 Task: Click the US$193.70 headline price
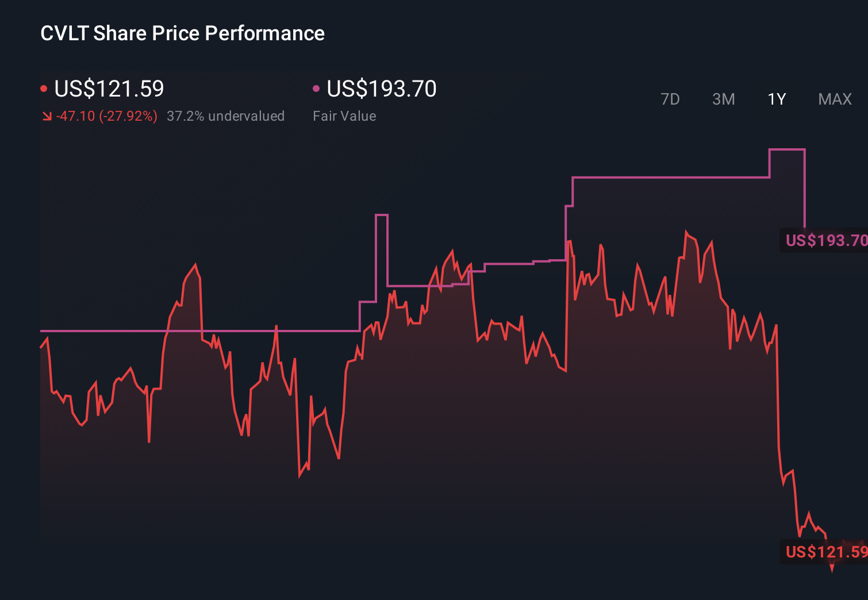pyautogui.click(x=381, y=89)
